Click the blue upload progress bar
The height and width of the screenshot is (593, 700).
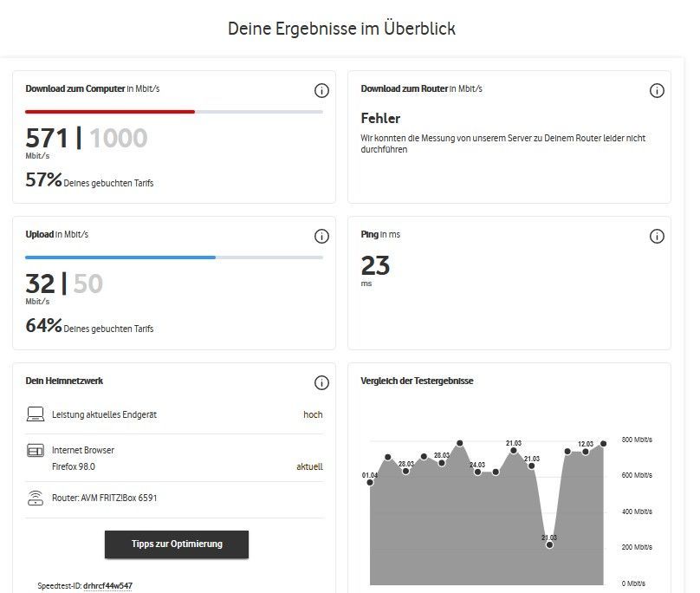[120, 257]
